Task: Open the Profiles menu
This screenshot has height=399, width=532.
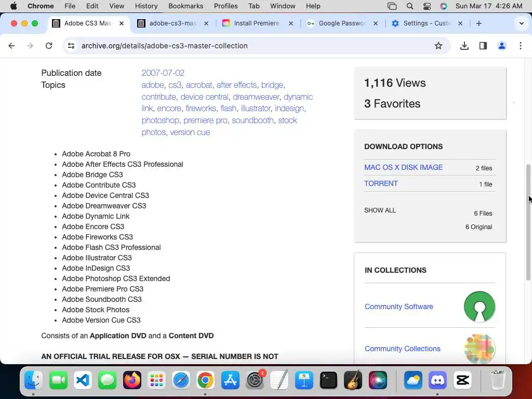Action: [225, 6]
